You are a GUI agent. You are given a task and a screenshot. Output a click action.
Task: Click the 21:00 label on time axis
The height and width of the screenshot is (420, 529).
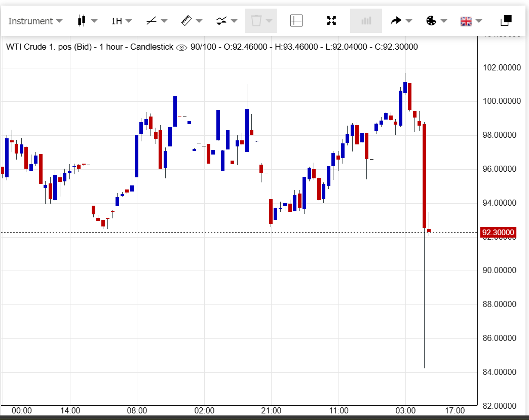click(271, 410)
